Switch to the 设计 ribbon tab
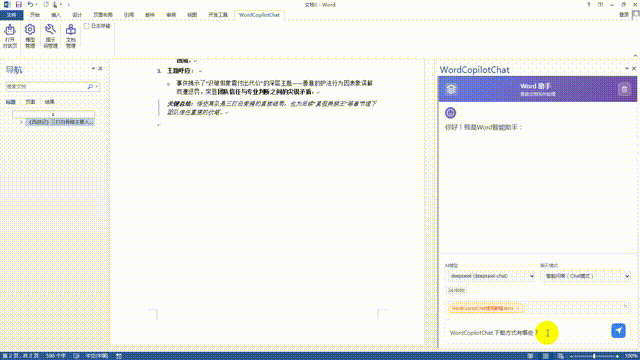 [77, 15]
